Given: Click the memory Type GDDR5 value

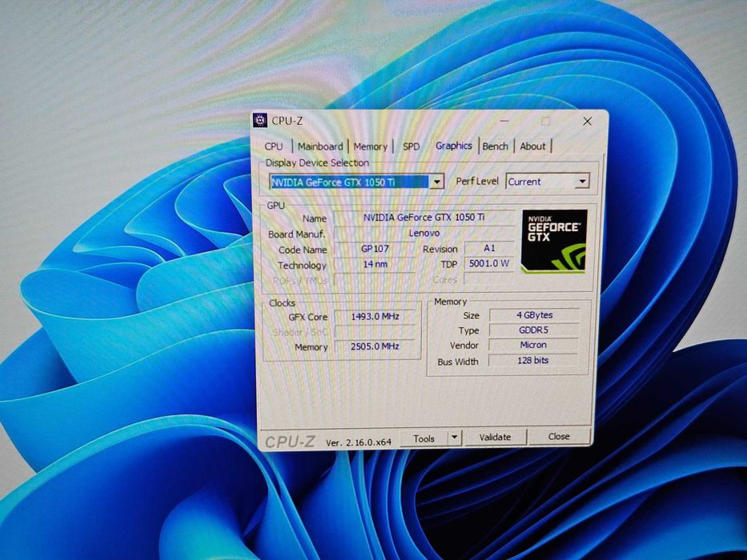Looking at the screenshot, I should pyautogui.click(x=533, y=330).
